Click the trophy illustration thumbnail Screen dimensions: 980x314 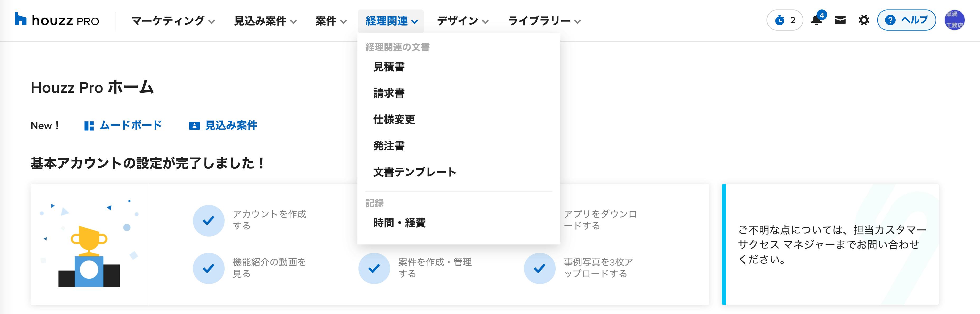point(89,244)
